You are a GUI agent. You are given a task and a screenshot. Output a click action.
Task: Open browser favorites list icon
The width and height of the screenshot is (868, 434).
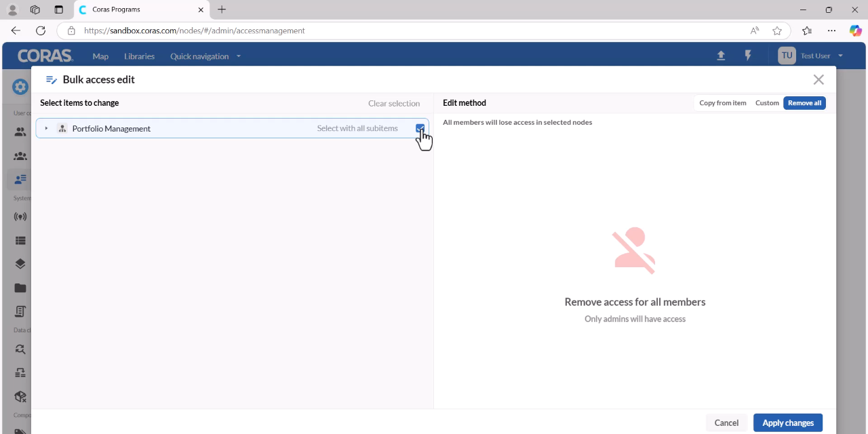(x=807, y=31)
